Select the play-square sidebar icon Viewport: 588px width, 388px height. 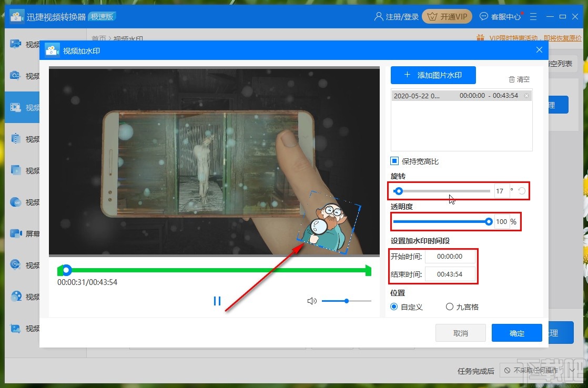(x=16, y=170)
